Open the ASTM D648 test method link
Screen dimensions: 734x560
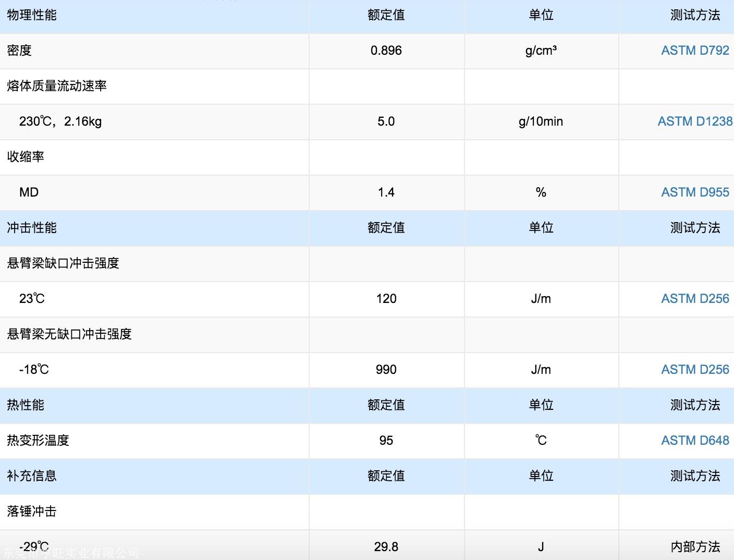tap(695, 441)
